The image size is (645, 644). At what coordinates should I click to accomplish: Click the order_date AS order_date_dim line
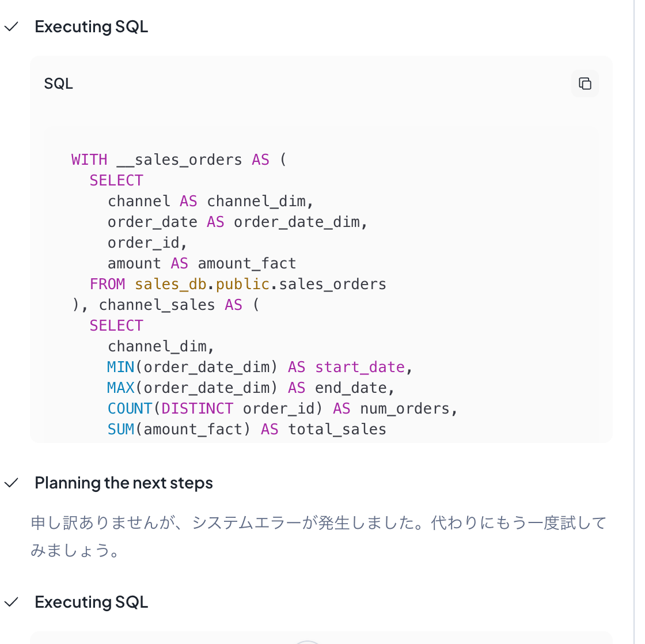tap(237, 222)
